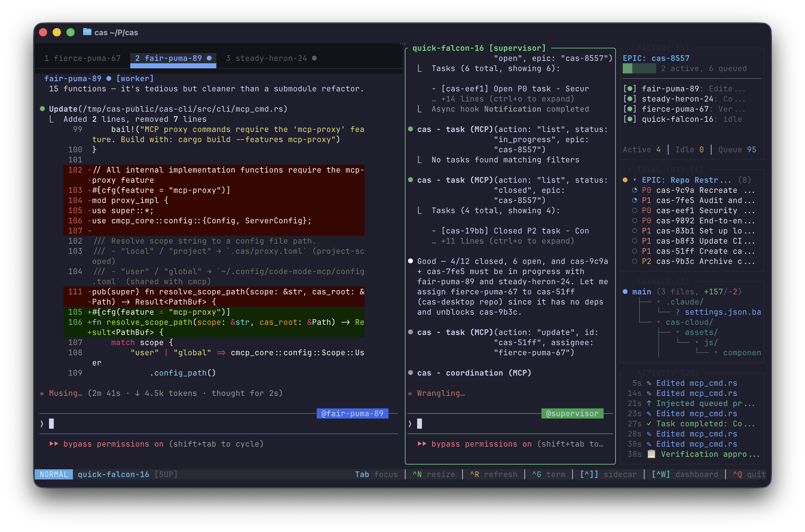Collapse the js/ folder in Changes
Image resolution: width=805 pixels, height=532 pixels.
point(697,343)
